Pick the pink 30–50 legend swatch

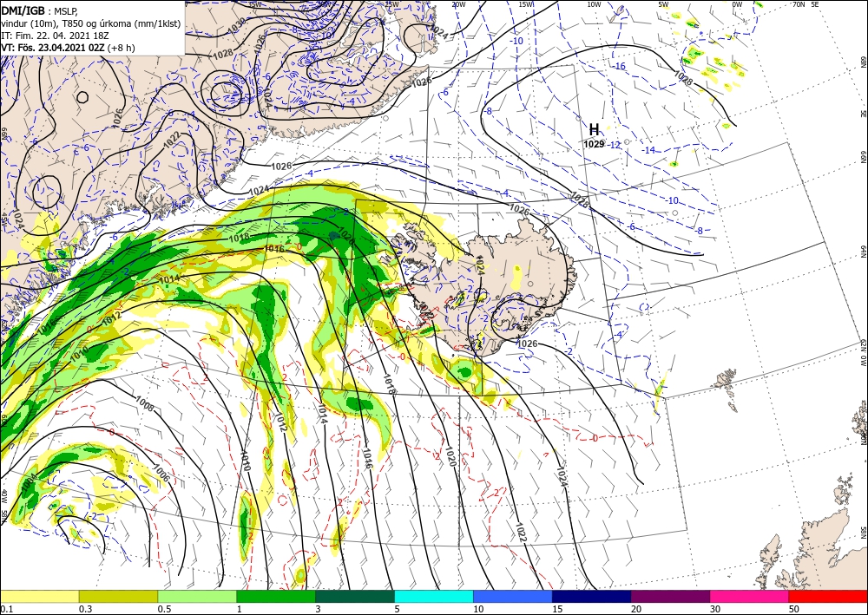750,596
